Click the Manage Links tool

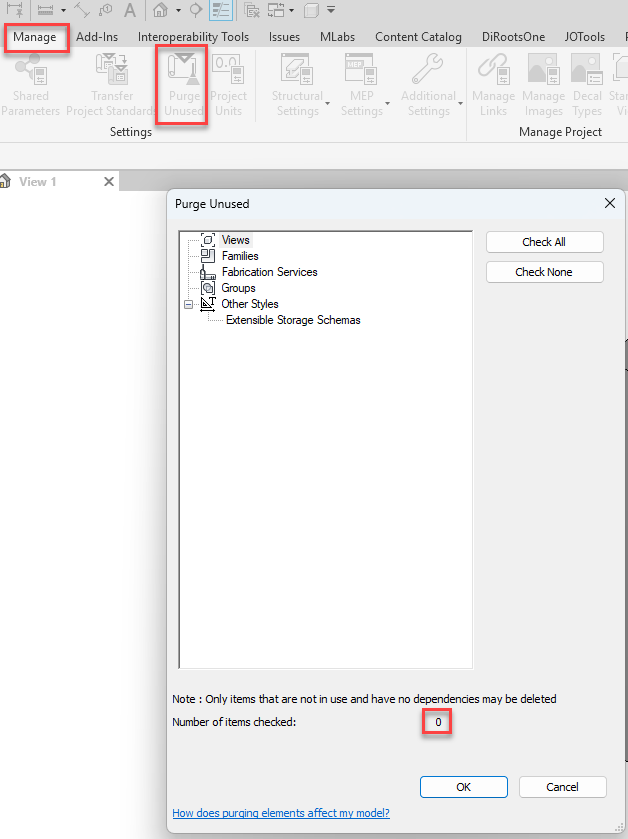[493, 86]
